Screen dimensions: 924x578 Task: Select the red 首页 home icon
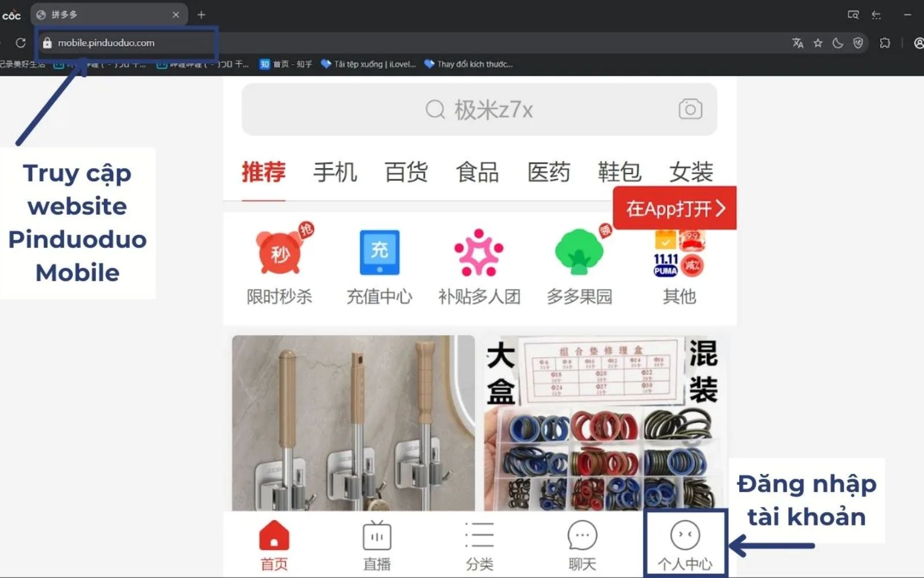[x=274, y=538]
